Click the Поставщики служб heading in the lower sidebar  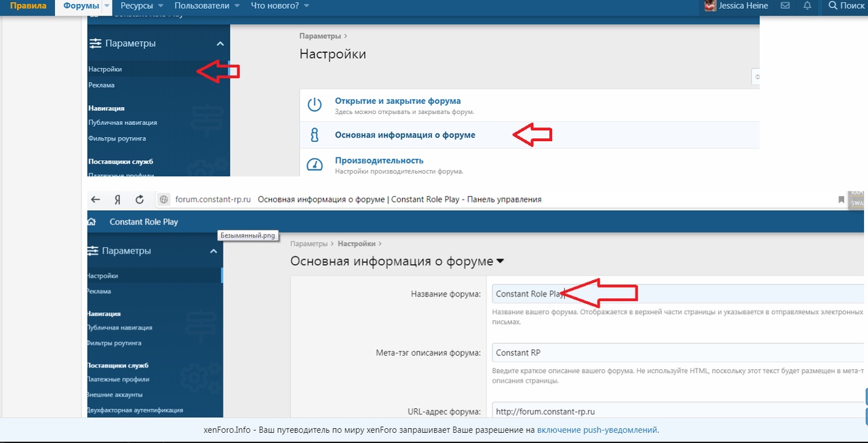tap(117, 365)
